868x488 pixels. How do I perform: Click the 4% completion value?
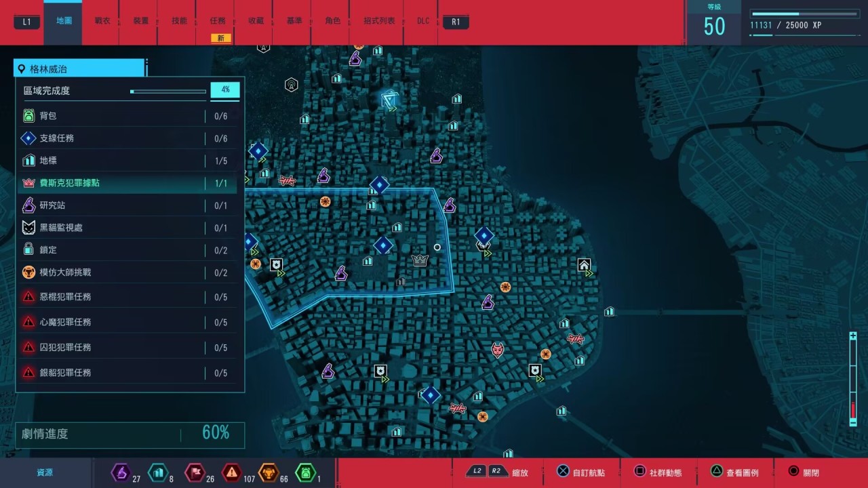[225, 89]
